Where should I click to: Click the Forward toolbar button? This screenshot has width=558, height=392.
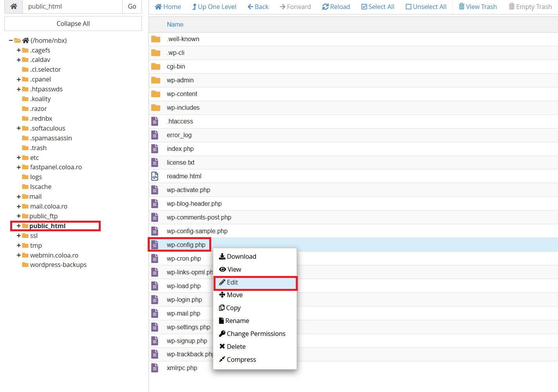295,7
